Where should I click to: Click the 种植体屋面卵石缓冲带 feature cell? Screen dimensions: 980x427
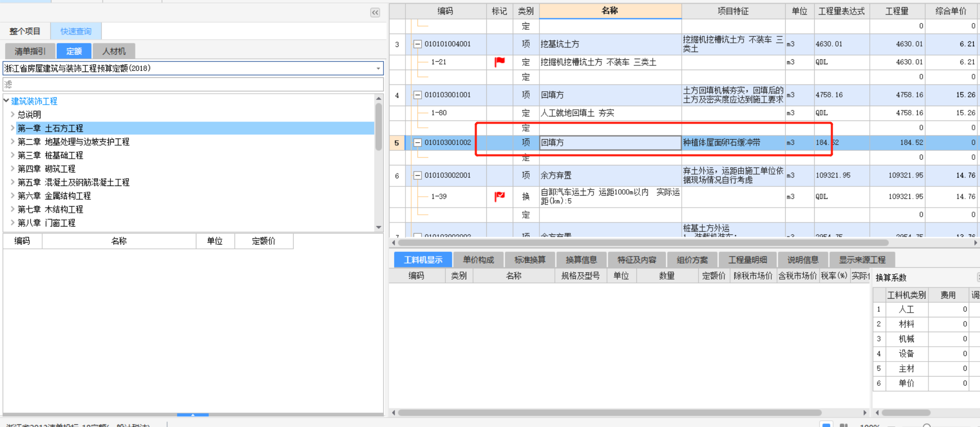[x=733, y=143]
